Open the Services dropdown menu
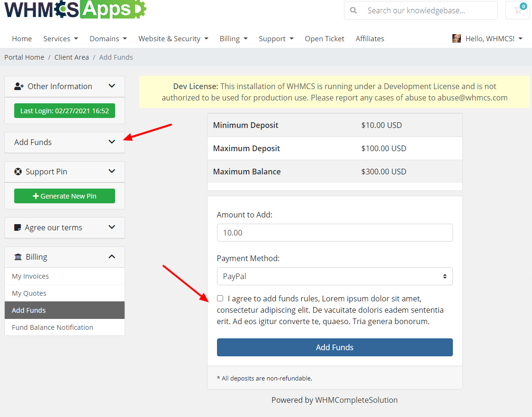Image resolution: width=532 pixels, height=417 pixels. coord(61,39)
